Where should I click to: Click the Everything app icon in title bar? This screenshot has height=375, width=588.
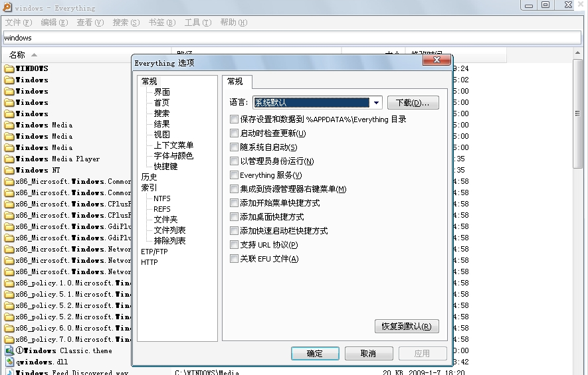(x=7, y=7)
